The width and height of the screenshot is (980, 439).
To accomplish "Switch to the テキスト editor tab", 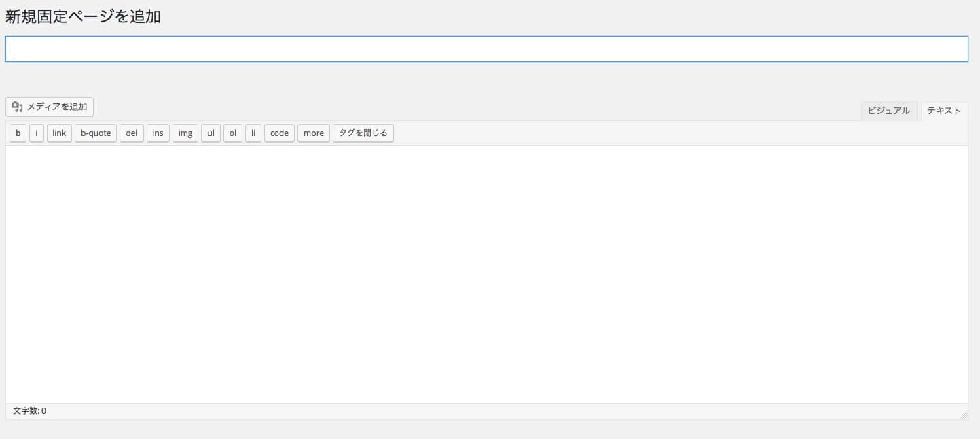I will (x=943, y=111).
